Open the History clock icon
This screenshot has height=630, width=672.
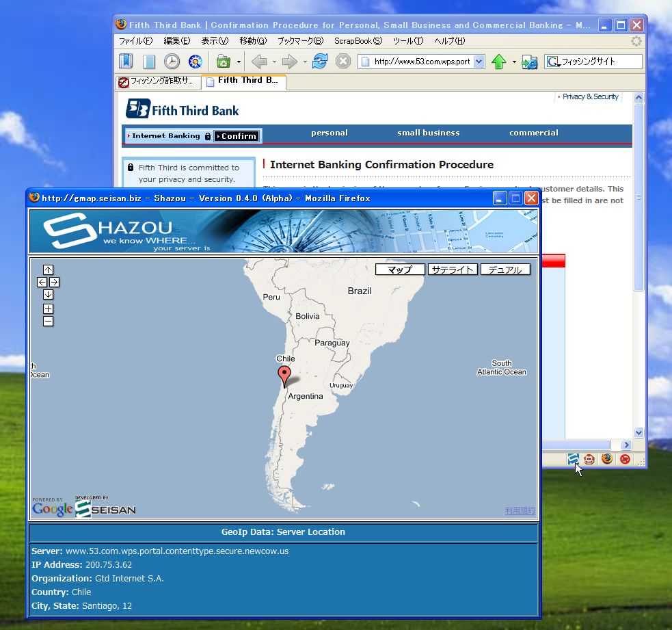click(172, 62)
